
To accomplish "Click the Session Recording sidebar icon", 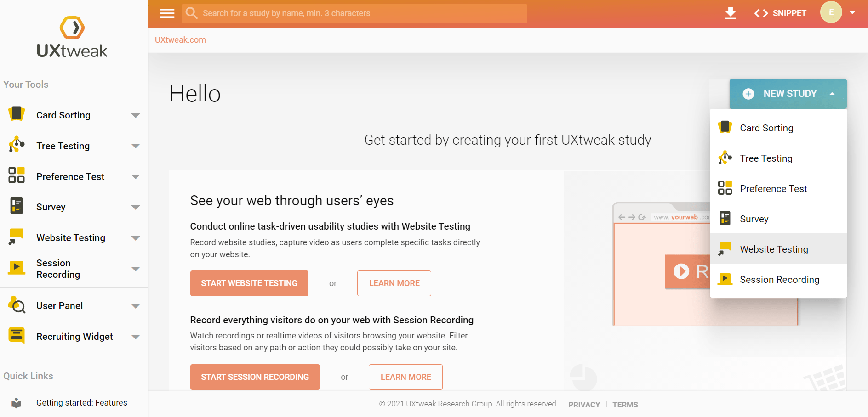I will pos(17,267).
